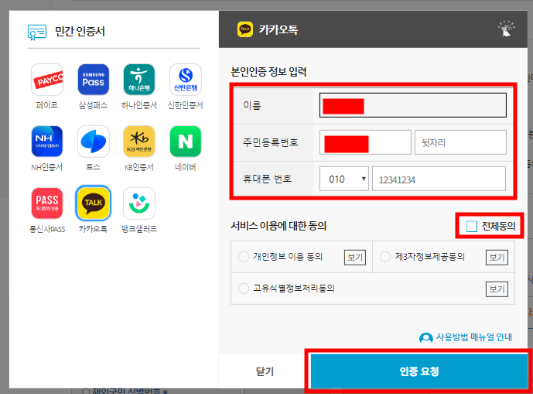Click the certificate icon beside 민간 인증서

(37, 32)
